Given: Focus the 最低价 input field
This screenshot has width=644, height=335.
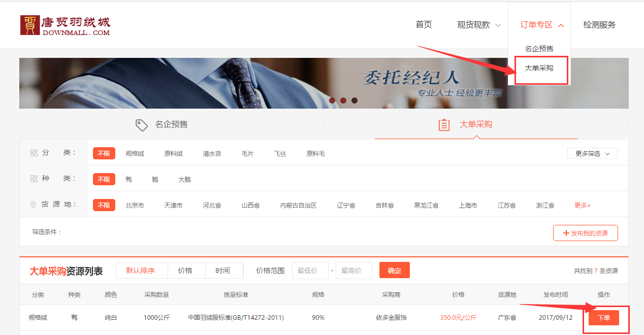Looking at the screenshot, I should (310, 271).
